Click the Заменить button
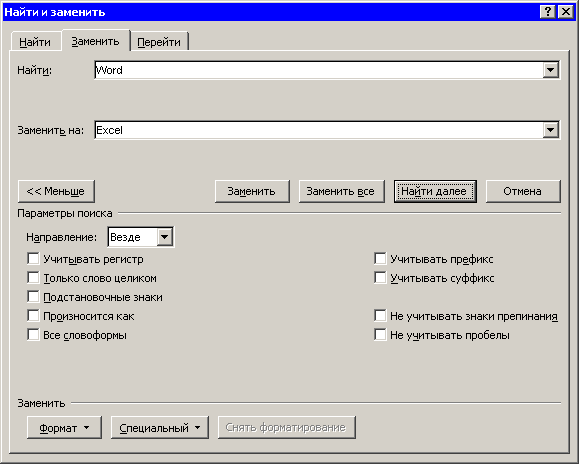 tap(252, 191)
